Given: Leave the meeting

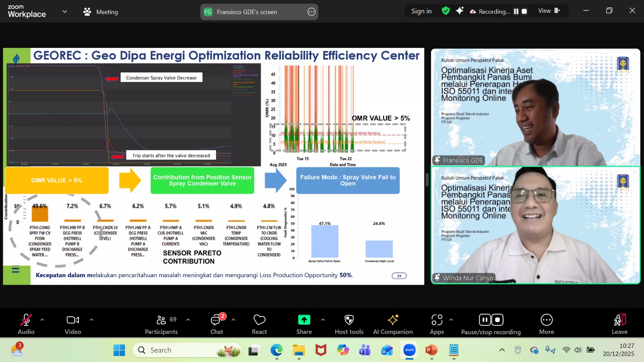Looking at the screenshot, I should point(619,323).
